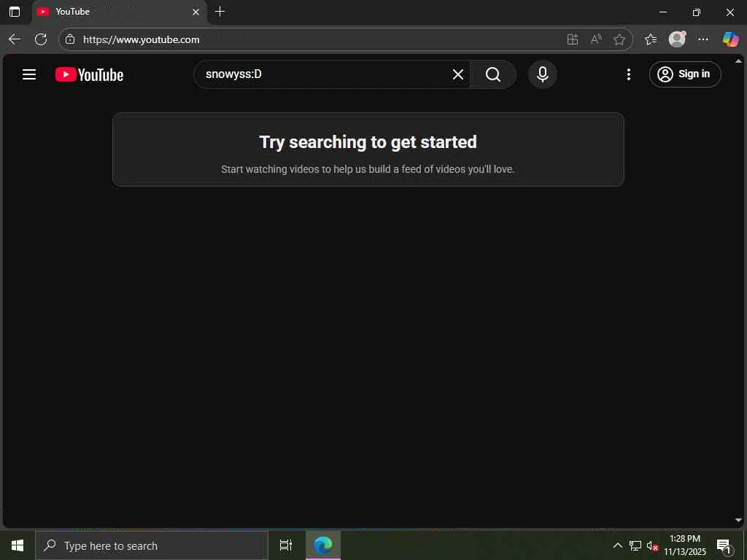Open the YouTube guide hamburger menu
This screenshot has width=747, height=560.
[x=29, y=74]
